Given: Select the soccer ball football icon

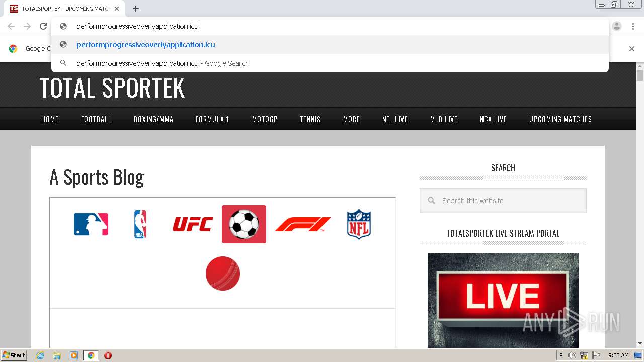Looking at the screenshot, I should (x=244, y=224).
